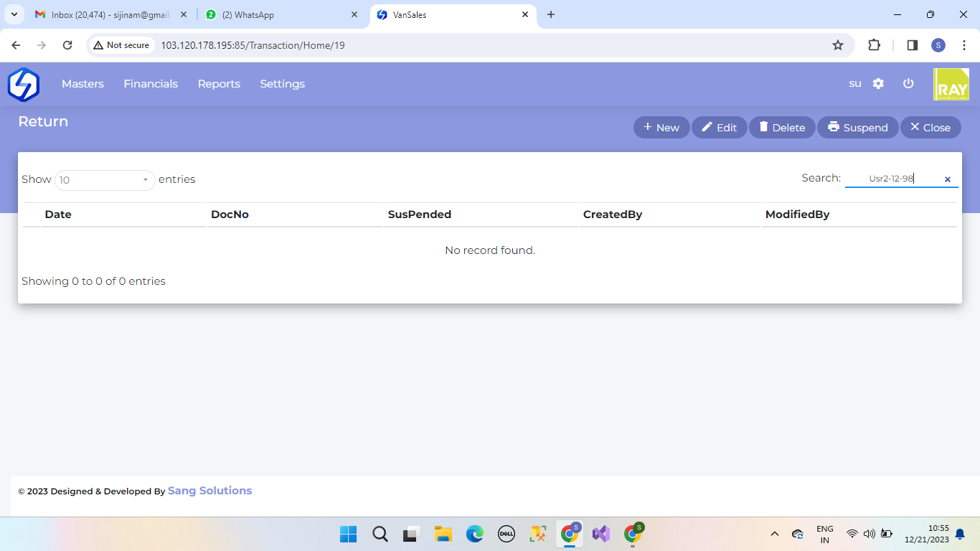Open the Masters menu
The height and width of the screenshot is (551, 980).
tap(83, 84)
